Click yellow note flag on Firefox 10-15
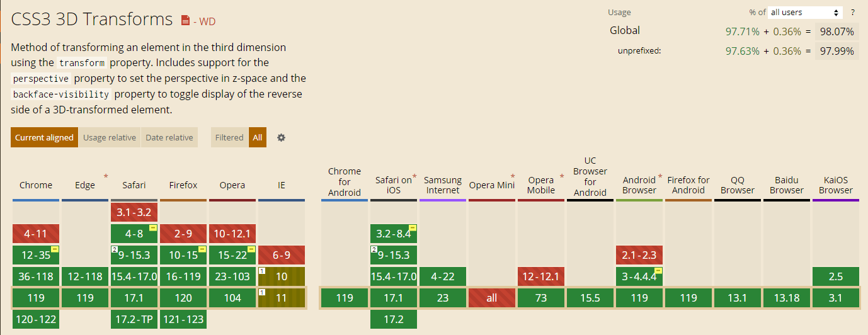 tap(202, 249)
